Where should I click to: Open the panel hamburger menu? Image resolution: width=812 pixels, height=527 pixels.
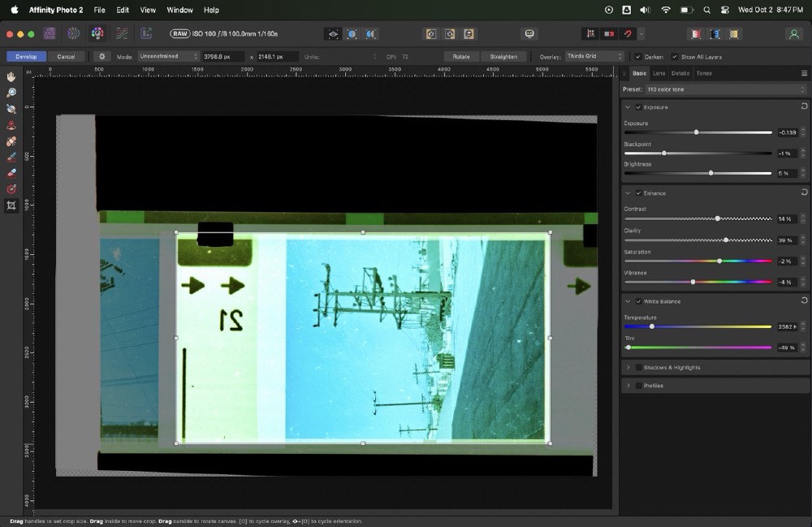click(x=804, y=74)
